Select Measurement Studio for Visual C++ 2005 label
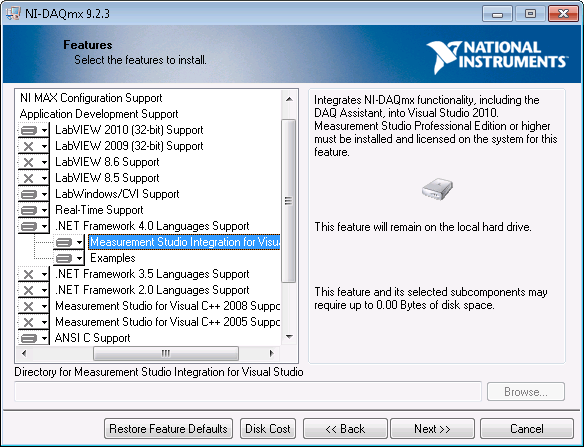Viewport: 584px width, 447px height. [x=167, y=323]
